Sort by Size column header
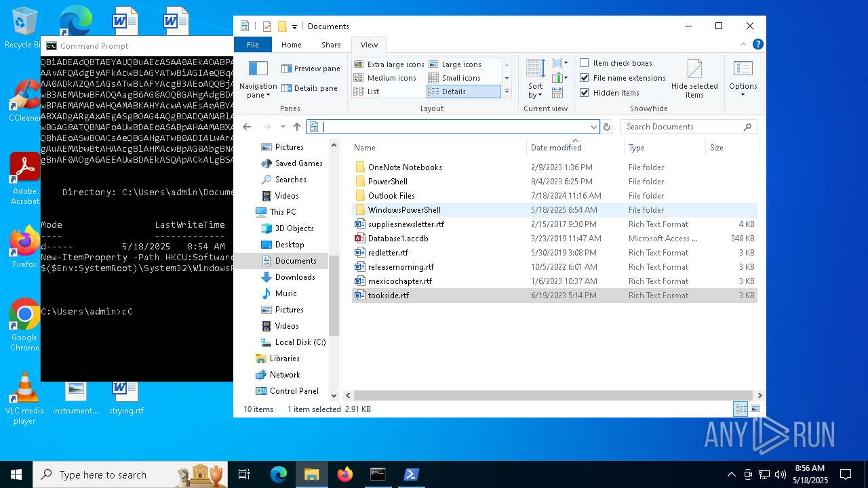Screen dimensions: 868x488 coord(731,148)
